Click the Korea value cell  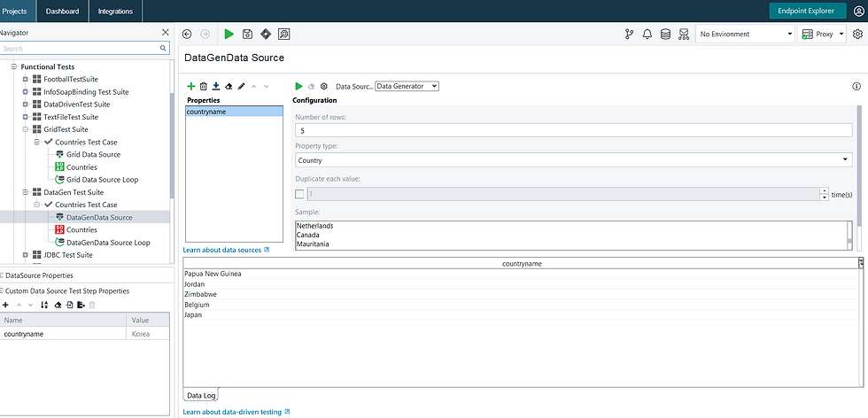pyautogui.click(x=148, y=334)
